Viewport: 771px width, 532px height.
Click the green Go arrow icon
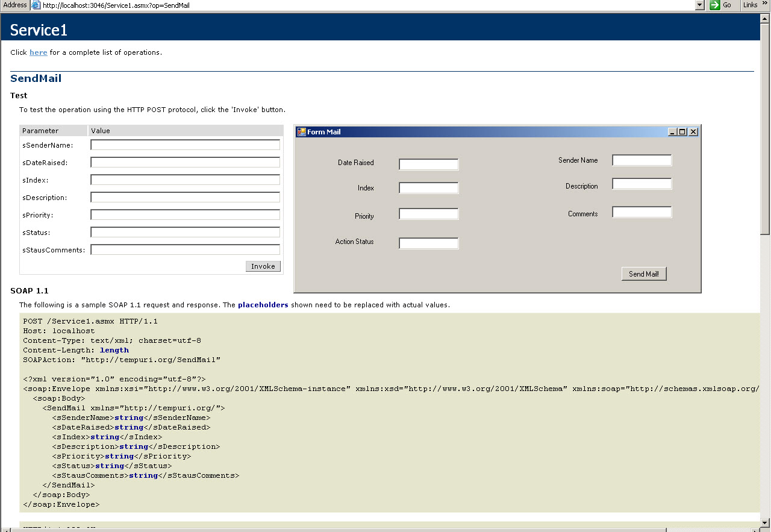point(715,5)
